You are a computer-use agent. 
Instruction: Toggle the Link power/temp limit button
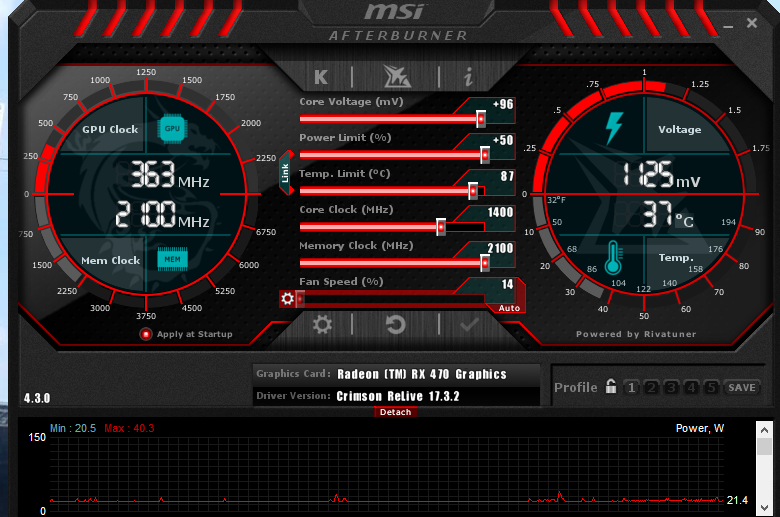tap(286, 173)
